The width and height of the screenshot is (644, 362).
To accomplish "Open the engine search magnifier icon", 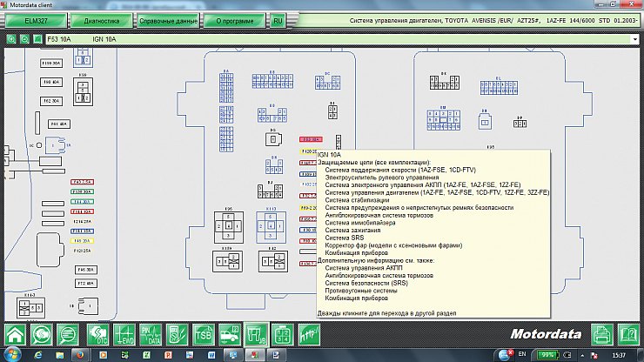I will [42, 334].
